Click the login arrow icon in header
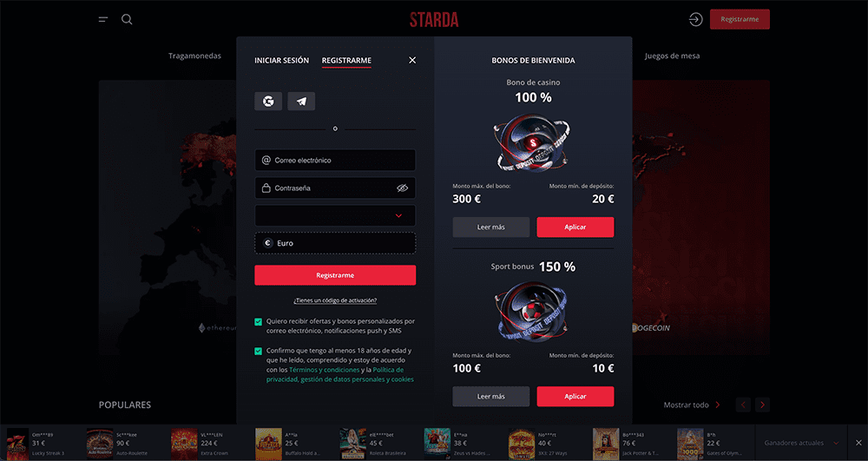Image resolution: width=868 pixels, height=461 pixels. coord(695,19)
